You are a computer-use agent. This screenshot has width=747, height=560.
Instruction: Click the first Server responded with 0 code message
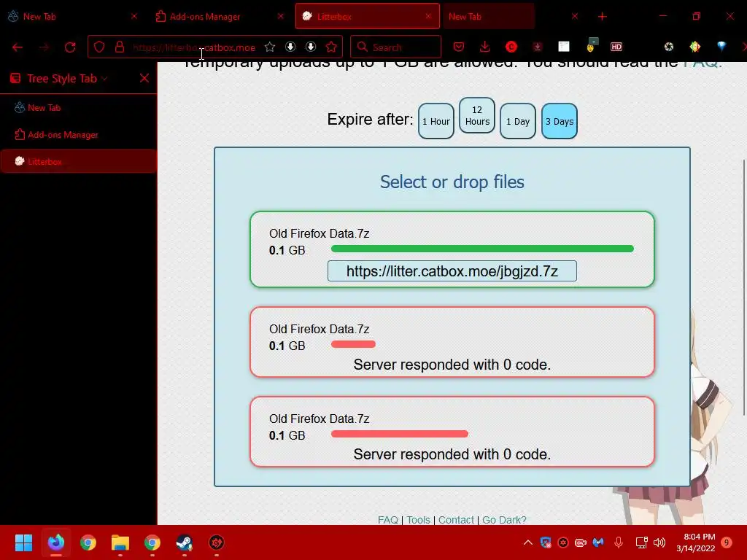(452, 365)
